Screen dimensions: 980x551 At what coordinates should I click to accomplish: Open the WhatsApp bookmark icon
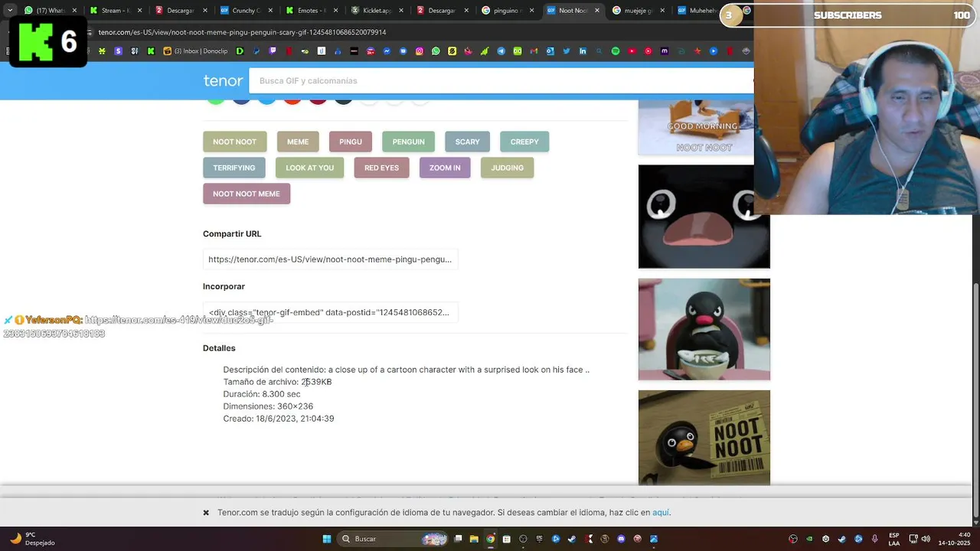(436, 51)
